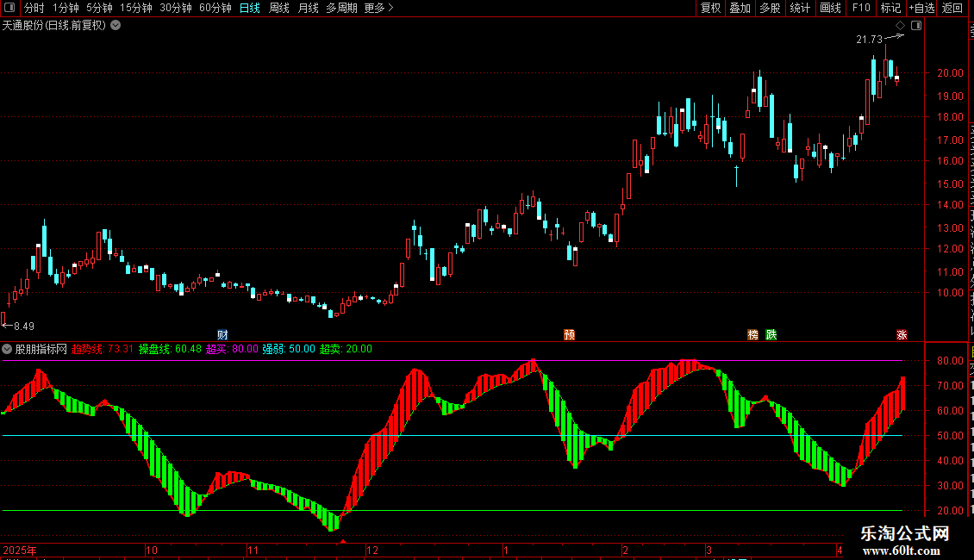The height and width of the screenshot is (560, 974).
Task: Switch to the 日线 period tab
Action: pyautogui.click(x=250, y=8)
